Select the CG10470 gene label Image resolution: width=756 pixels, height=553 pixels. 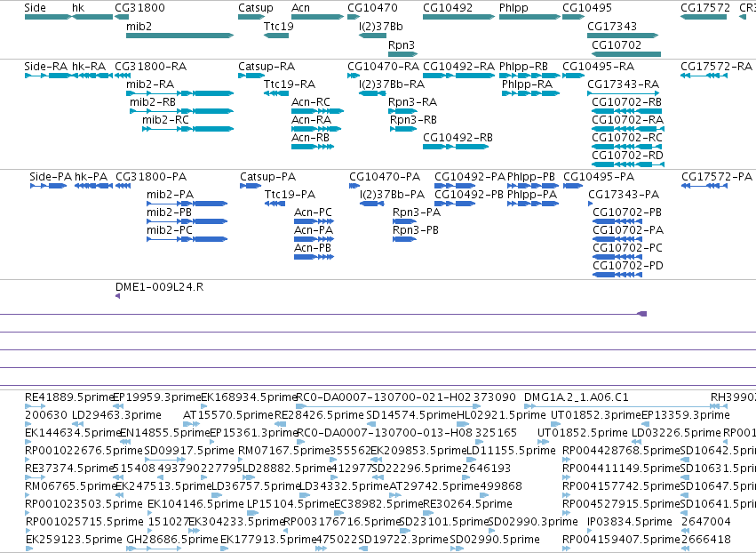point(373,8)
